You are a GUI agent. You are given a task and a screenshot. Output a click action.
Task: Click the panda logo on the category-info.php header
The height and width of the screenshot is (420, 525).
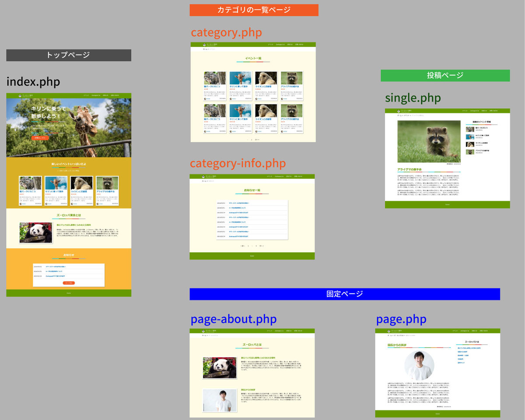click(x=203, y=177)
